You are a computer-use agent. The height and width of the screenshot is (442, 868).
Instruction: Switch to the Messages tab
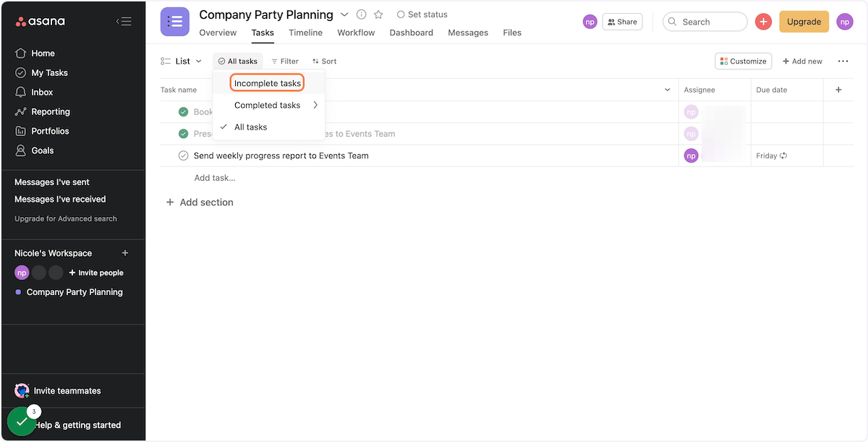coord(468,33)
